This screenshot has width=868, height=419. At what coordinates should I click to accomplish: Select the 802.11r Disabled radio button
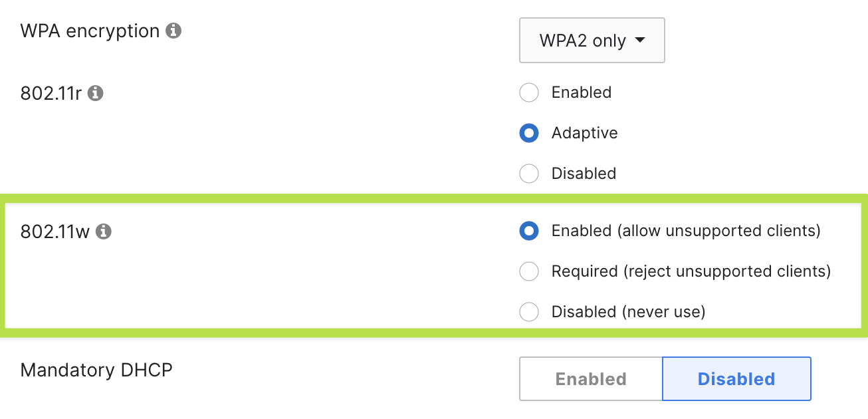point(529,174)
